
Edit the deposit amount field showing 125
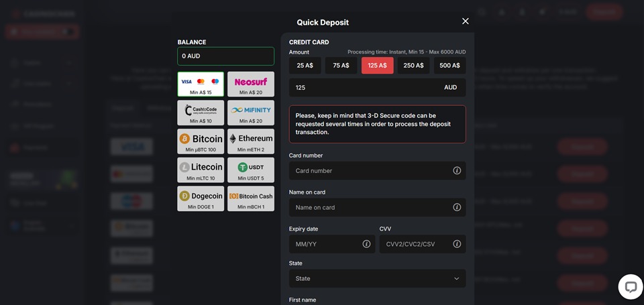pos(378,87)
